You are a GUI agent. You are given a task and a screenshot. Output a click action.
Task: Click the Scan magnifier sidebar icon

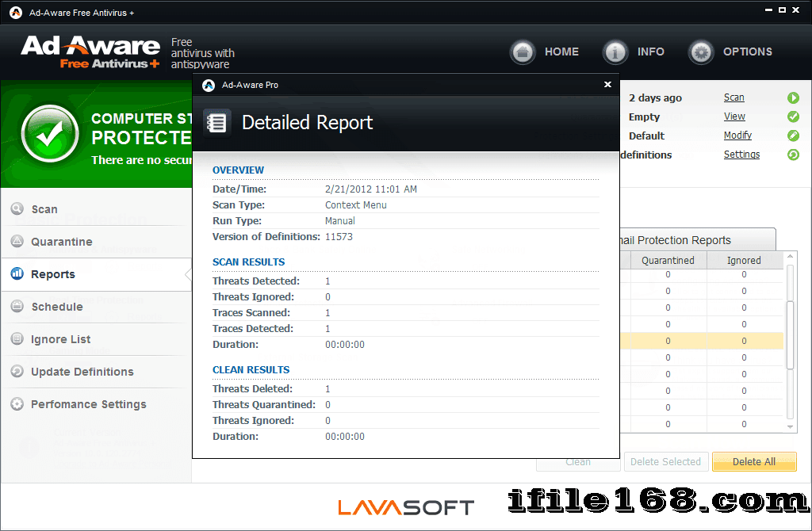(x=17, y=208)
